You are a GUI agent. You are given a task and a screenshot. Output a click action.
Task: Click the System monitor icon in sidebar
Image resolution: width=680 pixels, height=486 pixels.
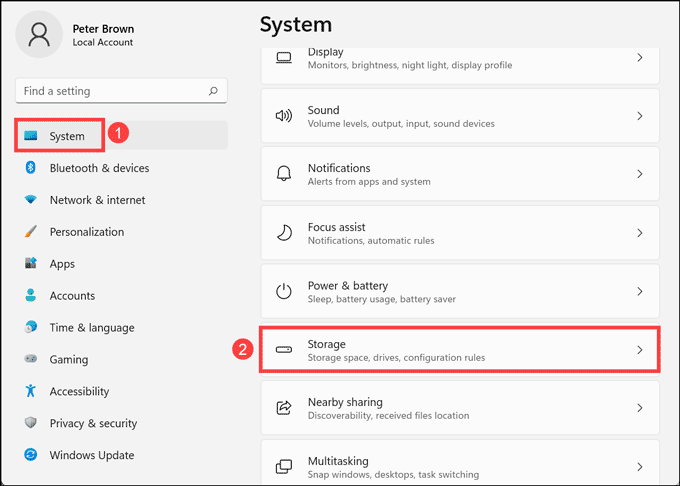[x=30, y=136]
